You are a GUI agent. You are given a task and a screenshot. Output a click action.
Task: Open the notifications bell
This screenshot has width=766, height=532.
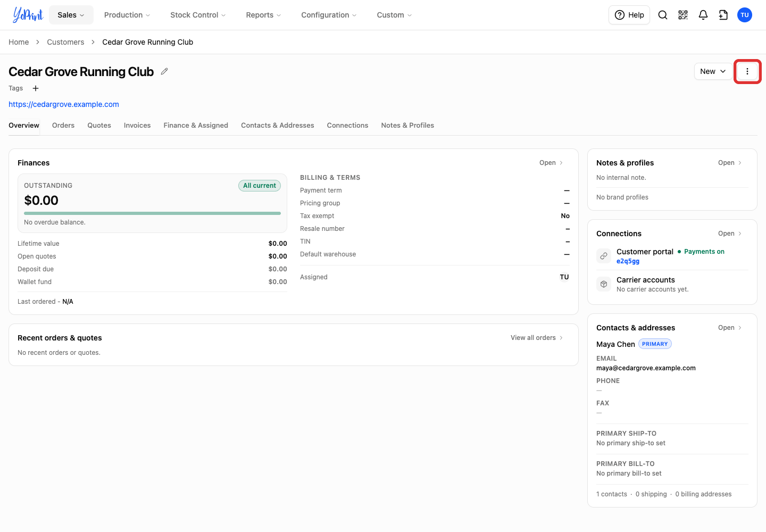[x=703, y=15]
